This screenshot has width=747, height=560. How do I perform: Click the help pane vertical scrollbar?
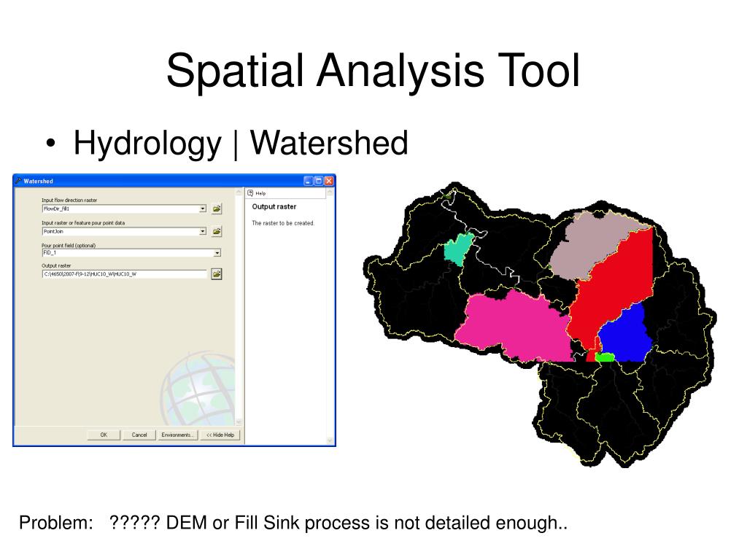(x=329, y=316)
